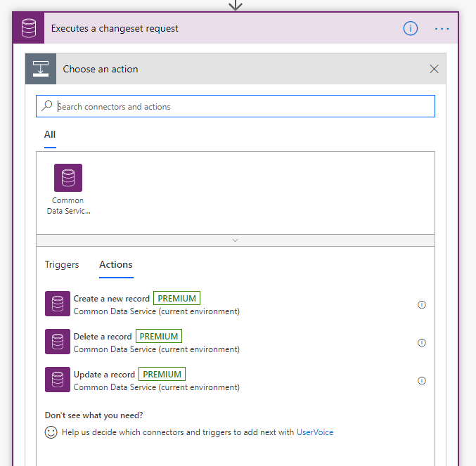Open the UserVoice link

click(315, 432)
